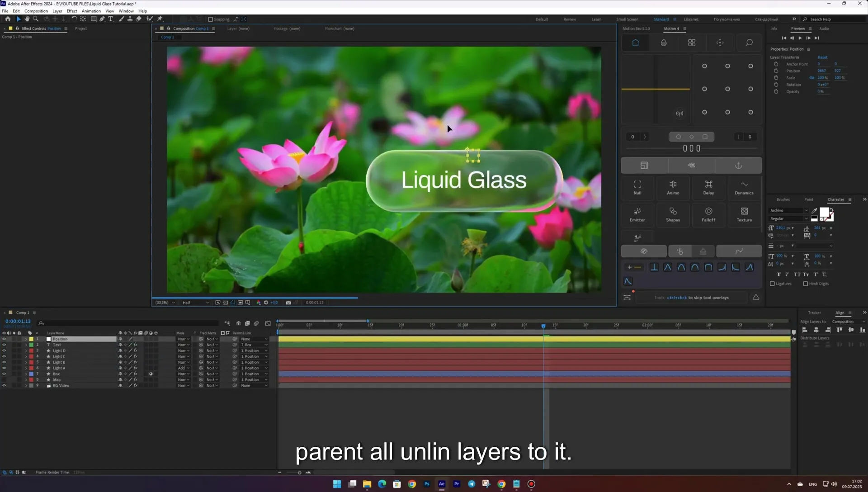Image resolution: width=868 pixels, height=492 pixels.
Task: Enable the Snapping checkbox
Action: click(210, 19)
